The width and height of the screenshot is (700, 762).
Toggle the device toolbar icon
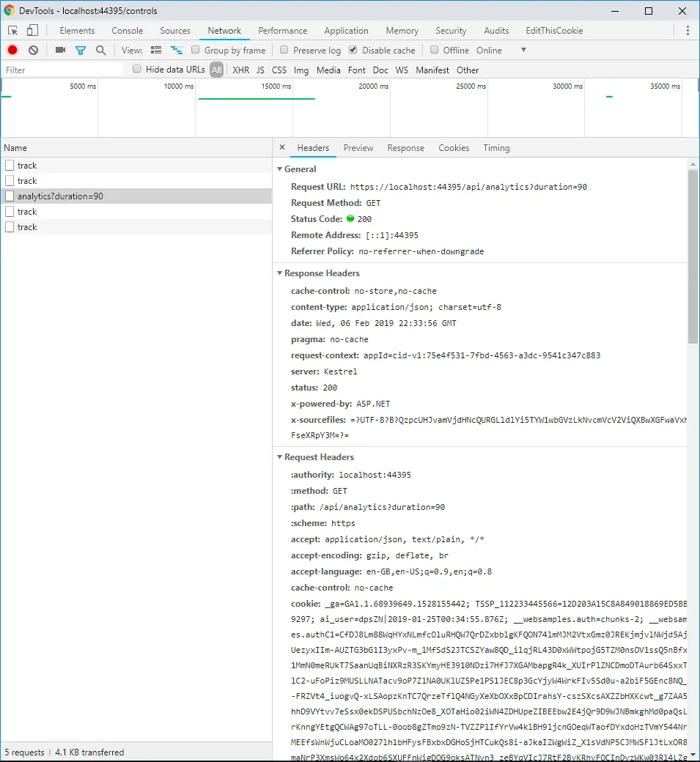coord(32,31)
